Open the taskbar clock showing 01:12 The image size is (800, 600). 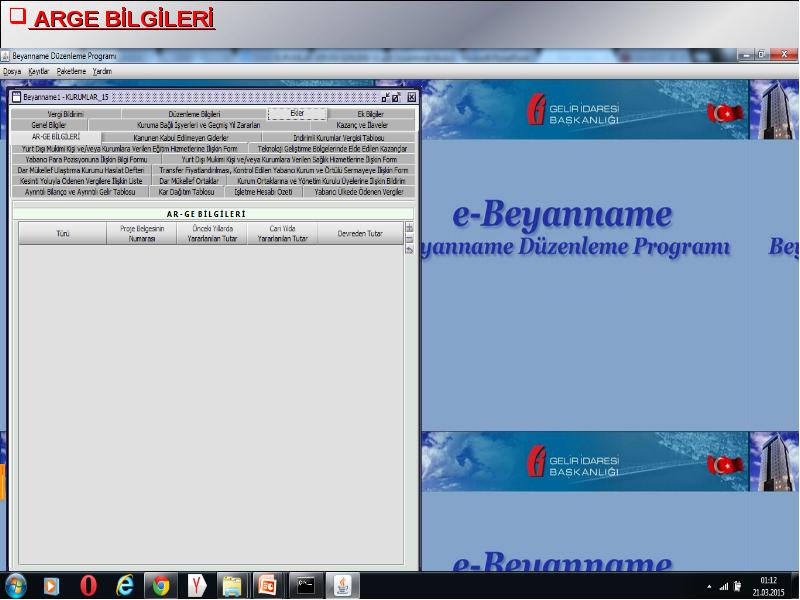coord(768,586)
